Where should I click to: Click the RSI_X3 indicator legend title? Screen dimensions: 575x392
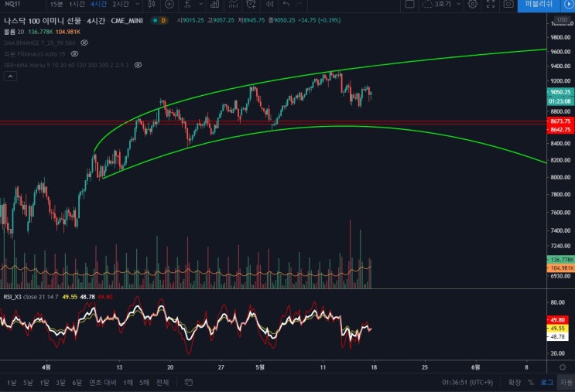click(12, 297)
